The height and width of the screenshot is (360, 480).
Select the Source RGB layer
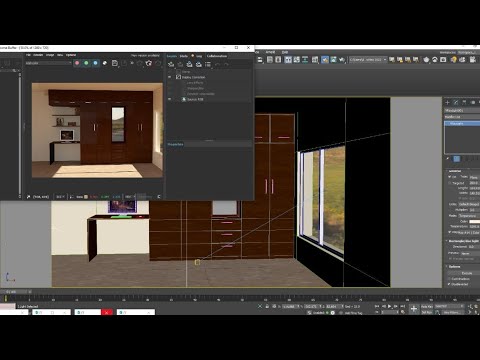tap(195, 99)
